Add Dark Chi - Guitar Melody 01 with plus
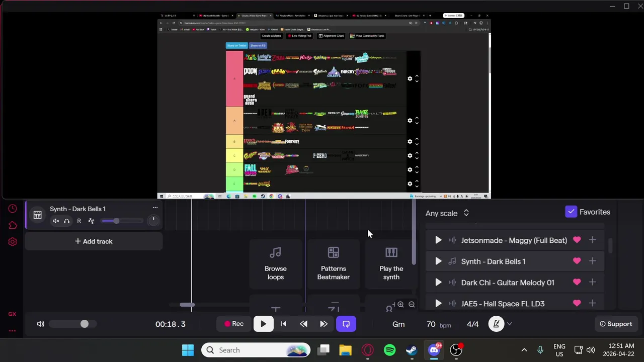This screenshot has height=362, width=644. 592,282
